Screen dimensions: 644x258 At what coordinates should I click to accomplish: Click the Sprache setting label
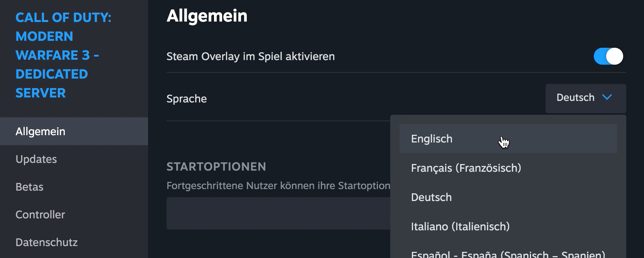click(x=187, y=99)
